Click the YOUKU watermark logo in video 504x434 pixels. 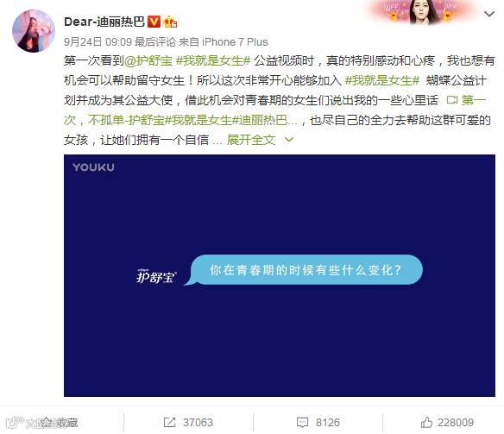pyautogui.click(x=93, y=167)
